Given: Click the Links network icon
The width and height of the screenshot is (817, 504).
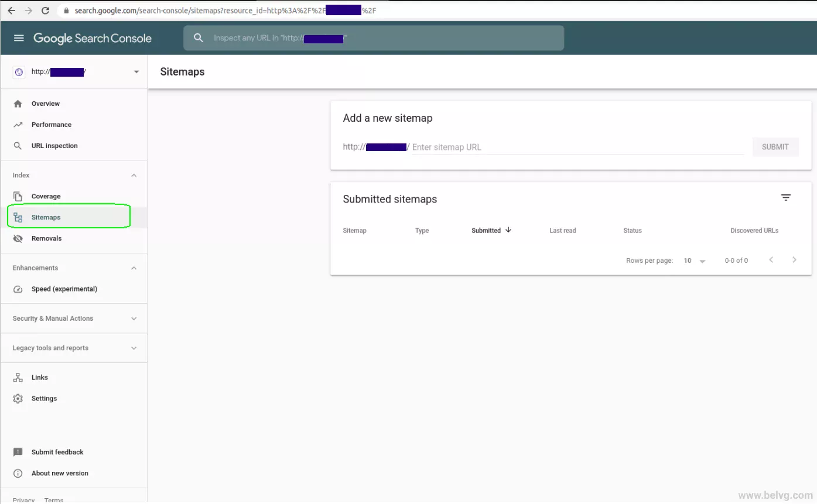Looking at the screenshot, I should (x=18, y=378).
